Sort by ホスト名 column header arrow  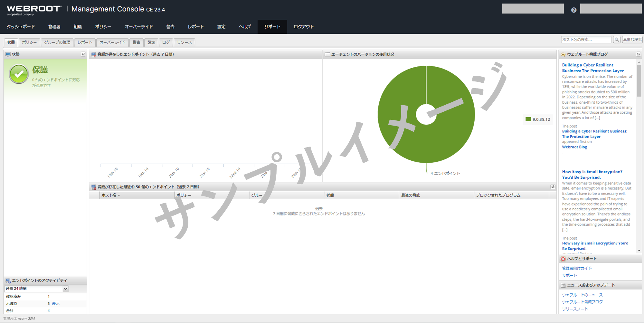pyautogui.click(x=119, y=195)
